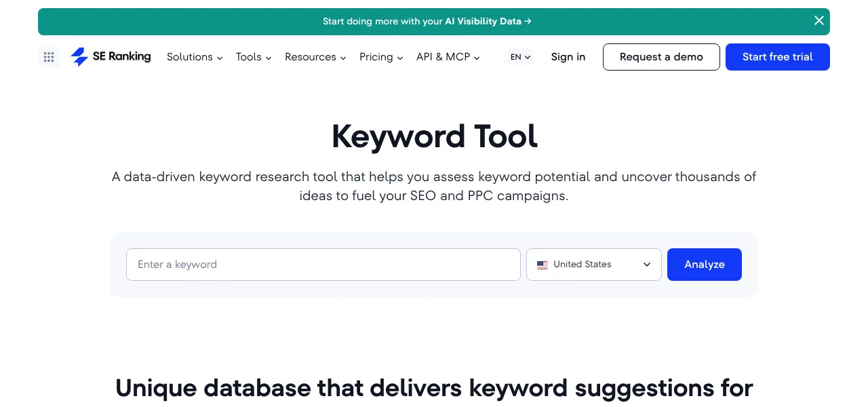Open the Pricing menu
This screenshot has width=868, height=407.
[x=381, y=57]
